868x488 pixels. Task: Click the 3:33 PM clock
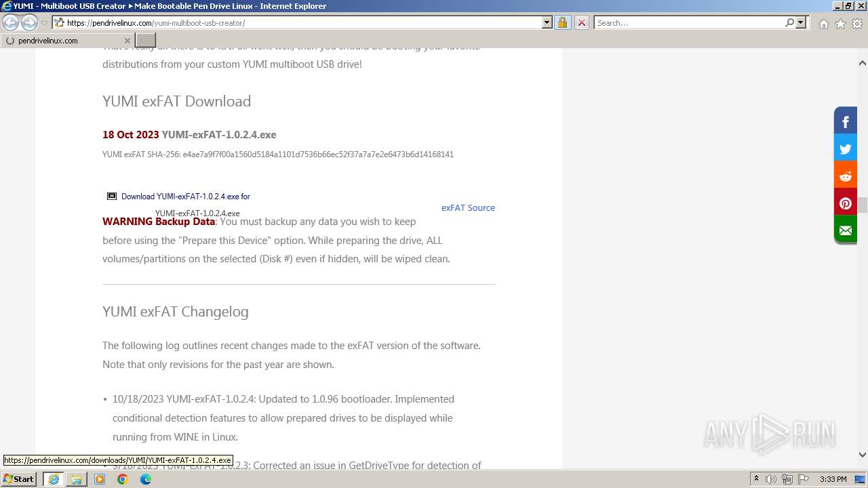(833, 479)
